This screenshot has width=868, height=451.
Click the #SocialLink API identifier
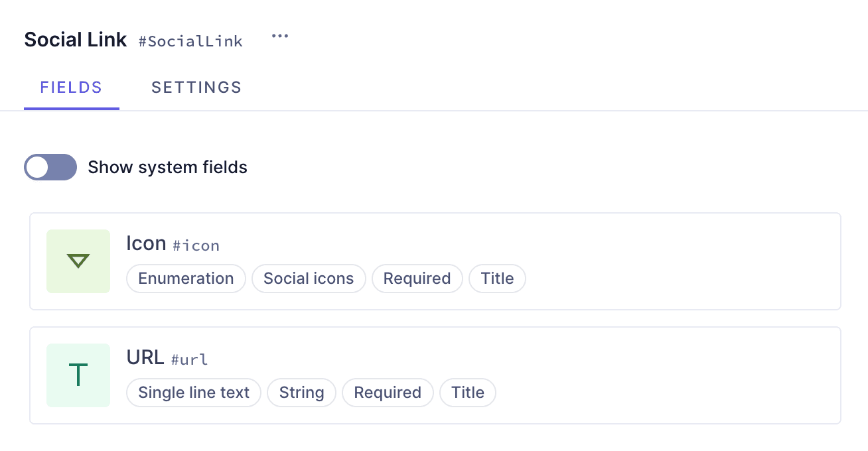(190, 41)
